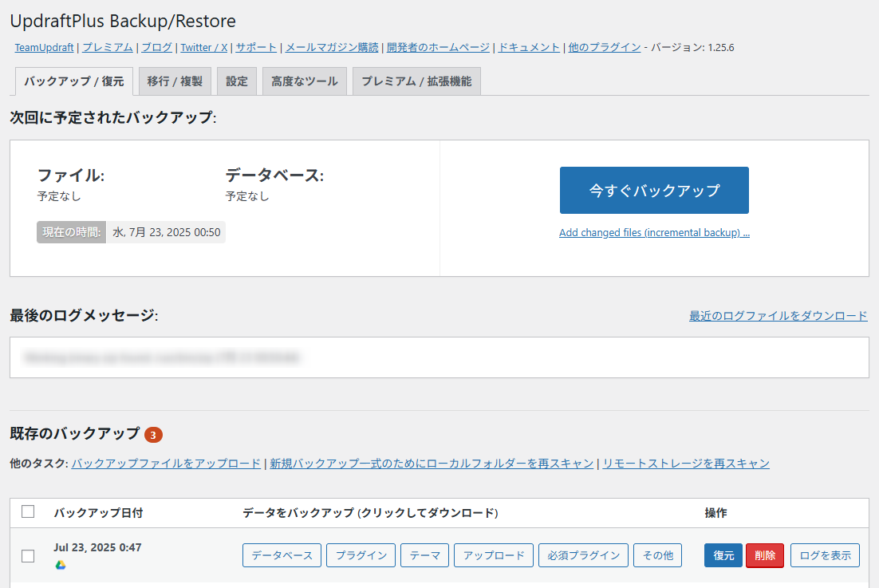Open the サポート link
The height and width of the screenshot is (588, 879).
pyautogui.click(x=256, y=48)
